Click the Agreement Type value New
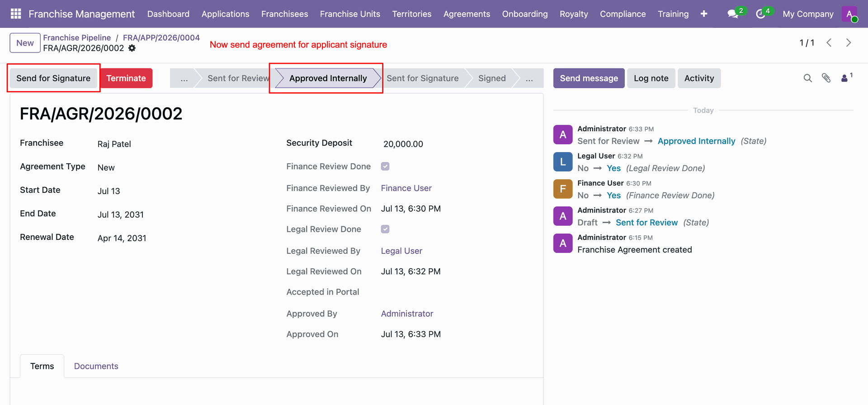Screen dimensions: 868x405 (106, 167)
